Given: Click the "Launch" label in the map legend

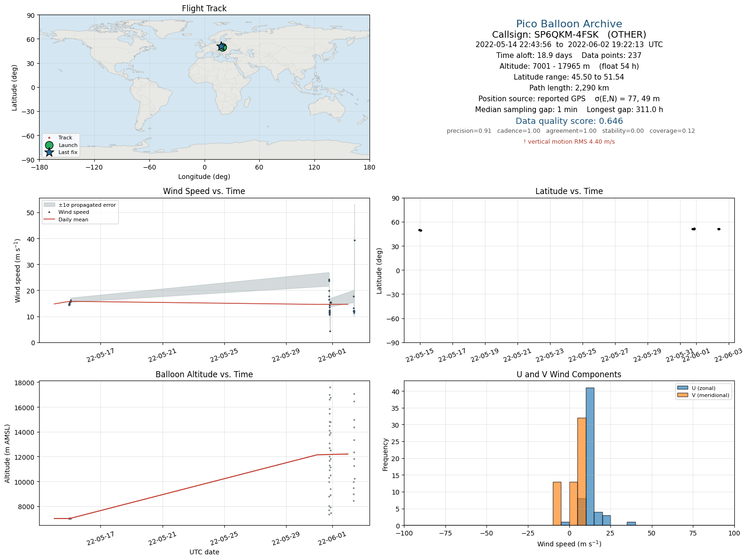Looking at the screenshot, I should click(68, 145).
